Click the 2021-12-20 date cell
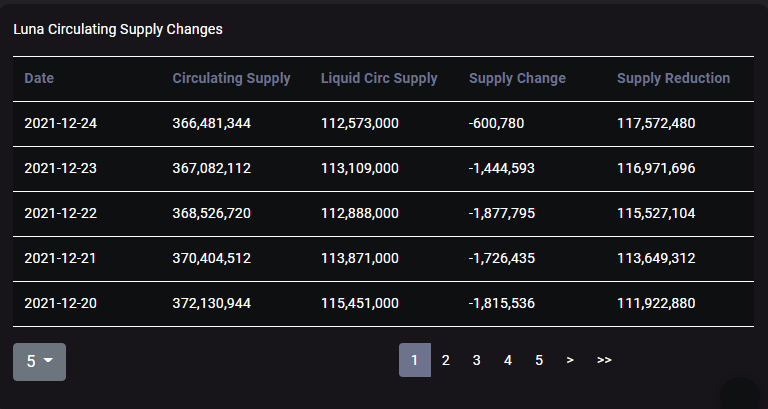The width and height of the screenshot is (768, 409). click(60, 303)
